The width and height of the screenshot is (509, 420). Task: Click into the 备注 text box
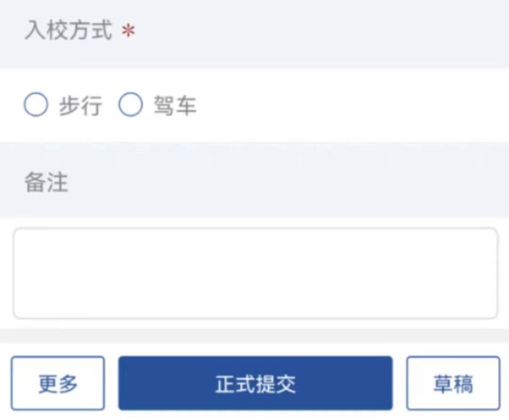(255, 273)
